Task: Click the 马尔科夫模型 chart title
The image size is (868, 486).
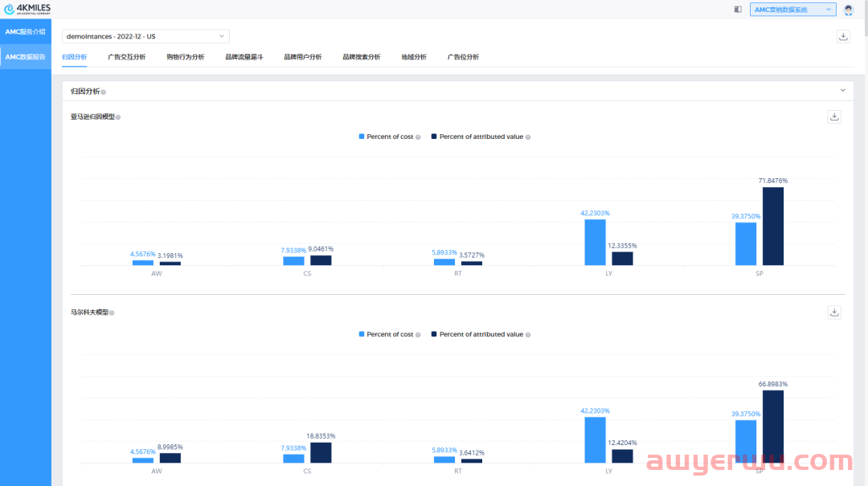Action: 89,312
